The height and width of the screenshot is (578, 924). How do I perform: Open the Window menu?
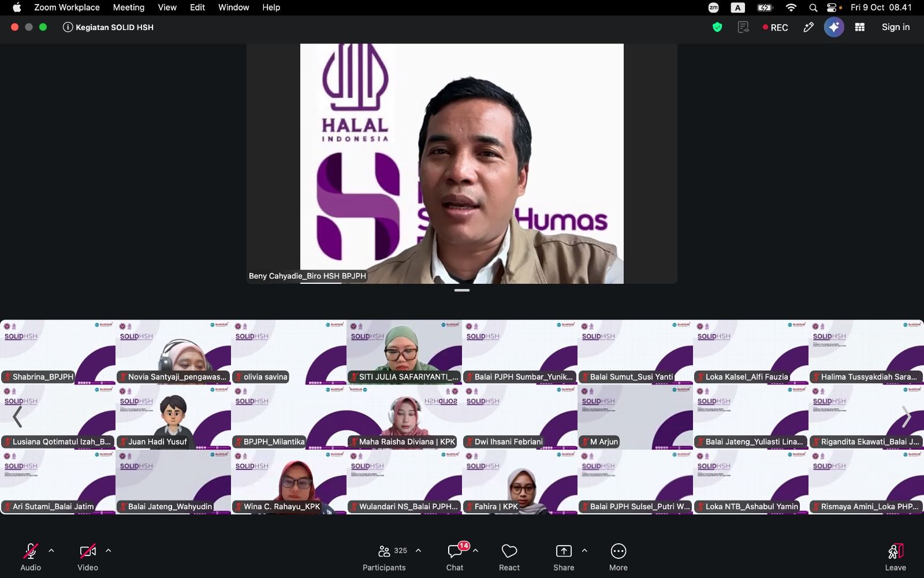click(234, 8)
